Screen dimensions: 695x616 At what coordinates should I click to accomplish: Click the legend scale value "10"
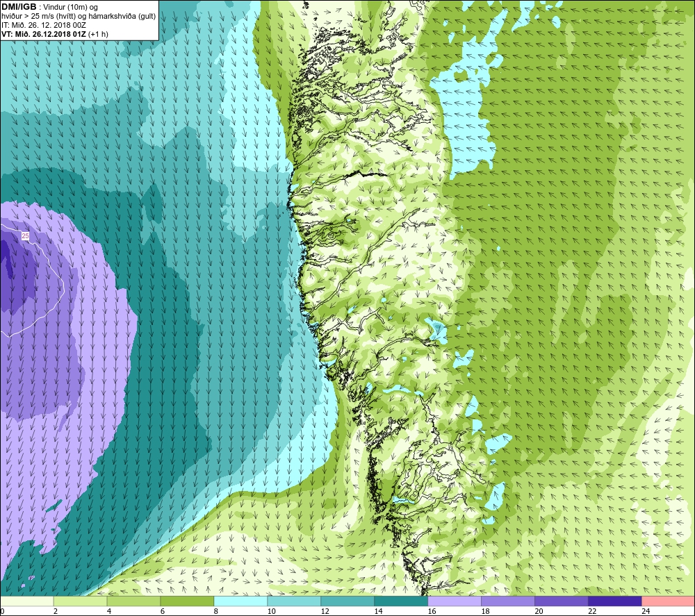(271, 611)
